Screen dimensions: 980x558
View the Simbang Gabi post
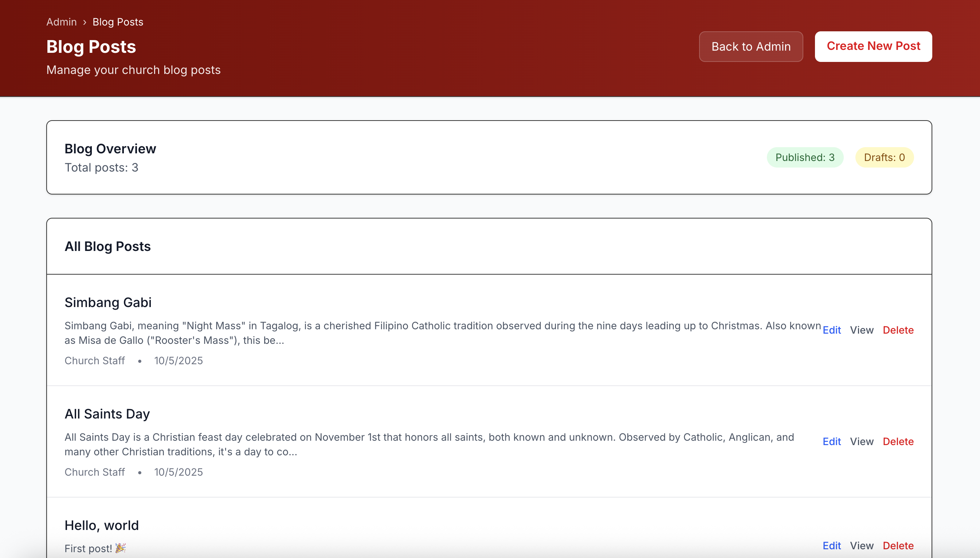861,330
